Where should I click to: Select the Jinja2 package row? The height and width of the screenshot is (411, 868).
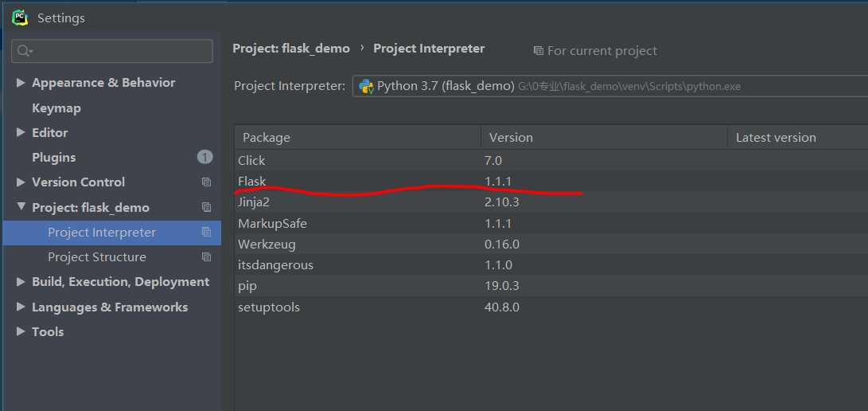(551, 202)
